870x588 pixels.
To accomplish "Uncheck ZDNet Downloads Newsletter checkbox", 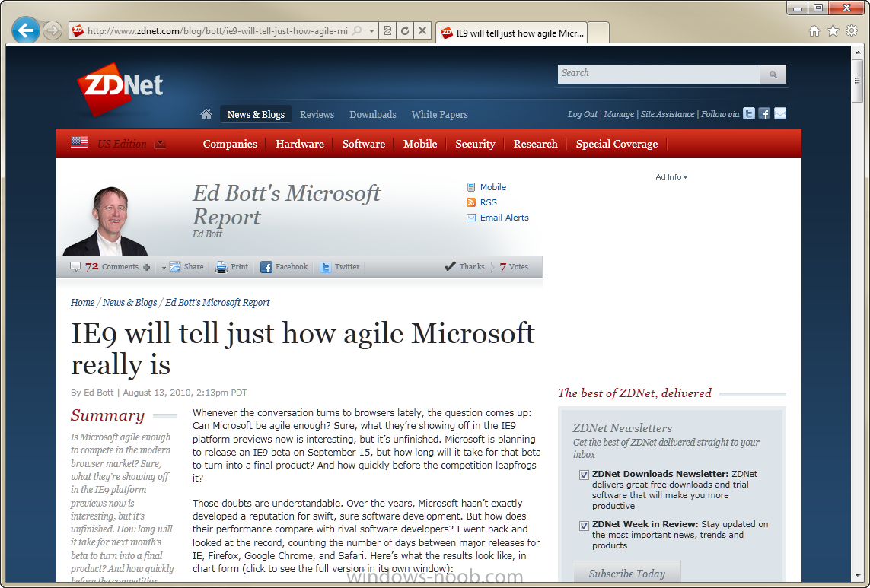I will tap(584, 475).
